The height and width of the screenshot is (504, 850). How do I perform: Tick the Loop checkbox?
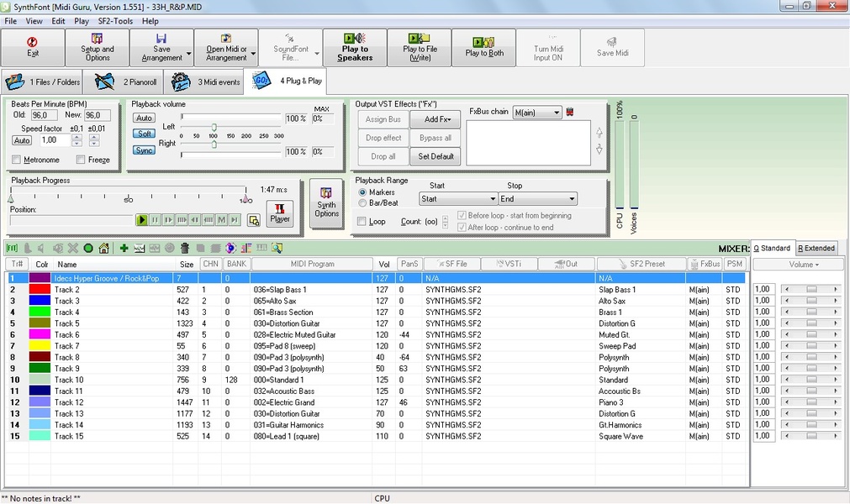(362, 222)
